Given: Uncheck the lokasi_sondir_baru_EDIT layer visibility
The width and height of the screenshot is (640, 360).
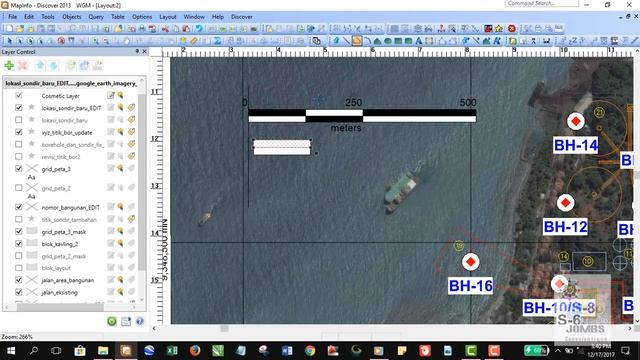Looking at the screenshot, I should [x=18, y=108].
